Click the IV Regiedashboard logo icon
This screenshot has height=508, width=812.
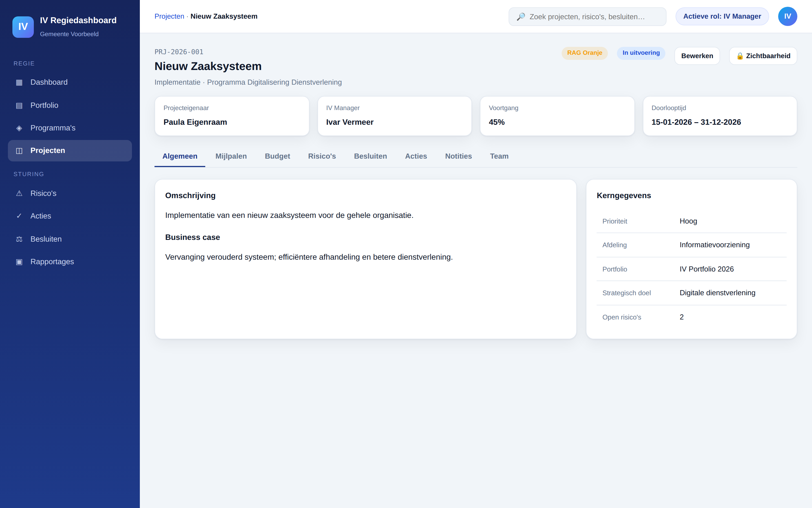pos(23,27)
